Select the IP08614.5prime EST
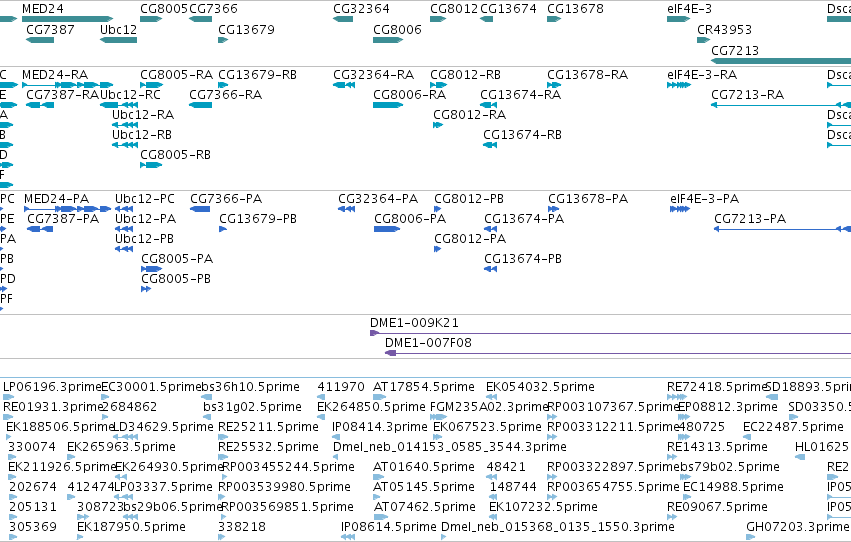The height and width of the screenshot is (542, 851). coord(348,537)
